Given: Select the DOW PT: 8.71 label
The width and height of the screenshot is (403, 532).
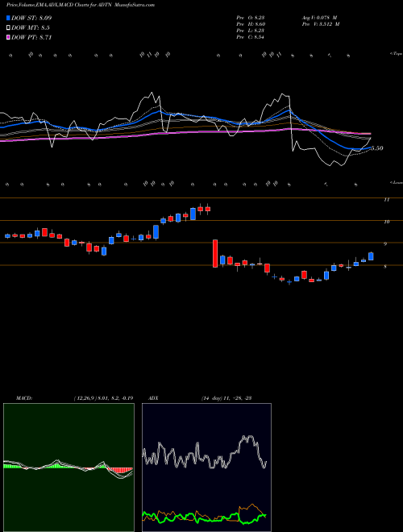Looking at the screenshot, I should pyautogui.click(x=31, y=37).
